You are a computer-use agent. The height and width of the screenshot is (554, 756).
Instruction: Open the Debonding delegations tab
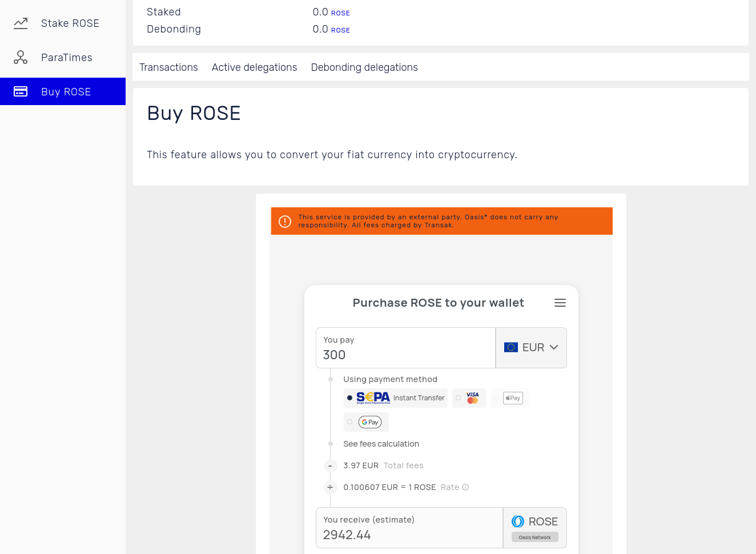[x=364, y=67]
